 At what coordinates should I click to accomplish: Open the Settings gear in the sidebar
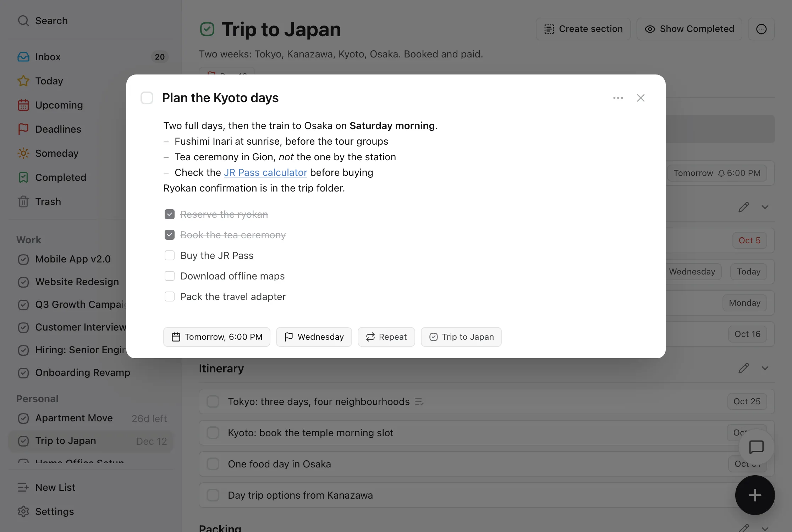tap(23, 511)
